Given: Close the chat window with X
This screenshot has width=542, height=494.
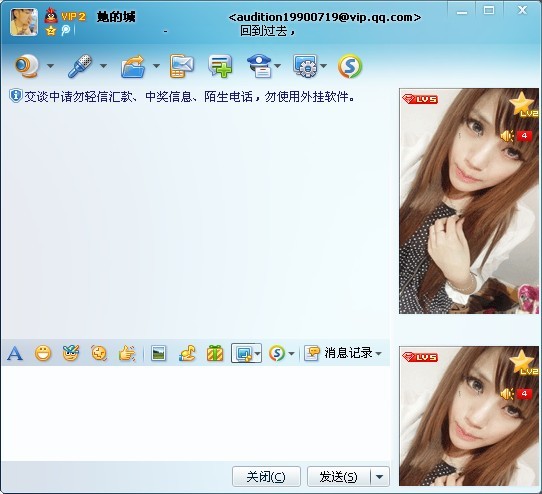Looking at the screenshot, I should tap(522, 10).
